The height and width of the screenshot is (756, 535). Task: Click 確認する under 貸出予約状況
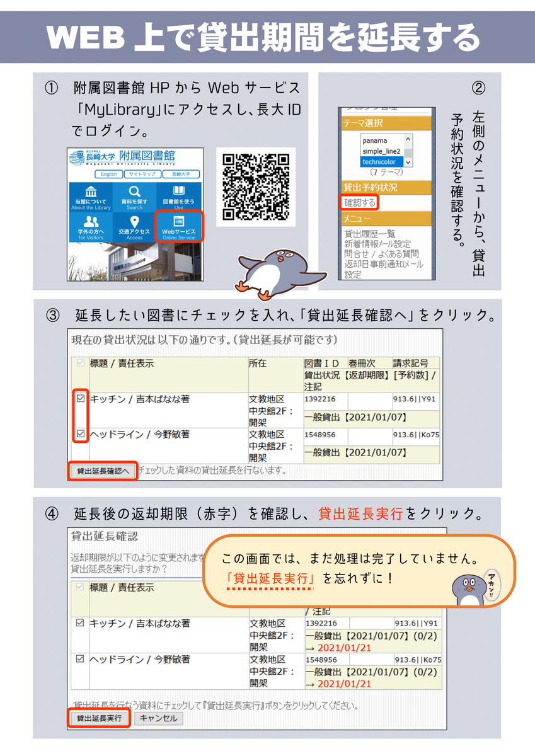coord(360,202)
